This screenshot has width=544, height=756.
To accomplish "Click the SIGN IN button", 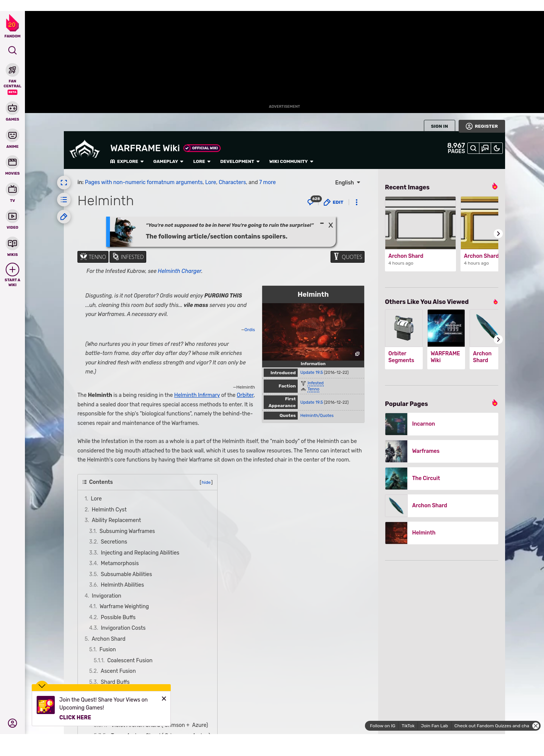I will [439, 126].
